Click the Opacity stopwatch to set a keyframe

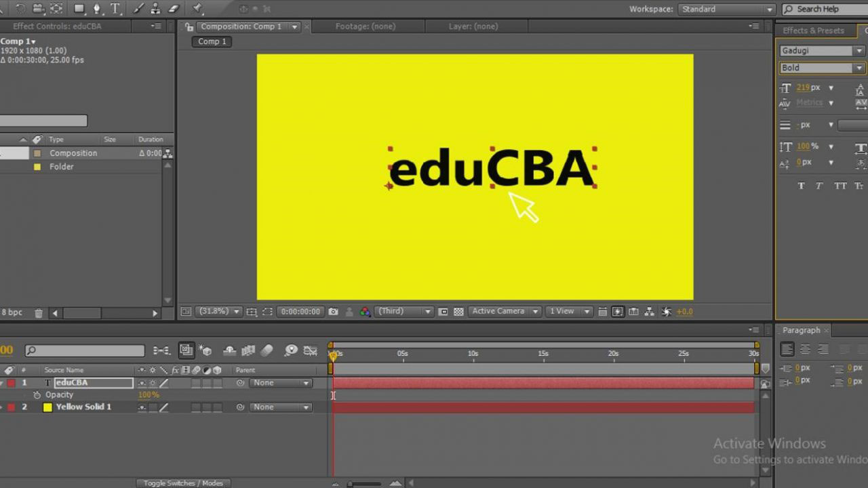37,394
